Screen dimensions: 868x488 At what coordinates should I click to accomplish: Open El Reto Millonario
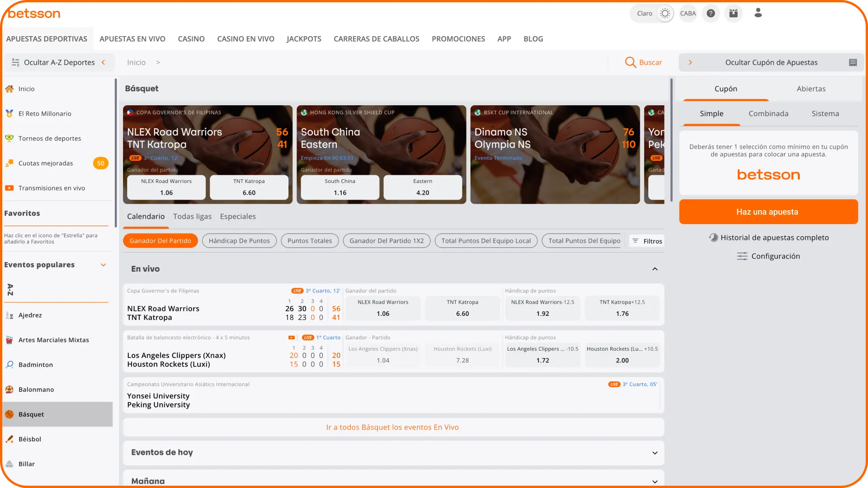point(57,113)
